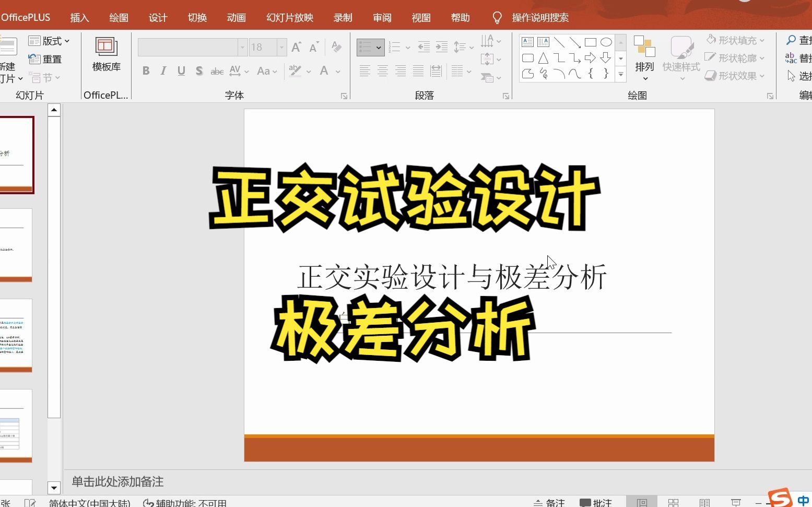Click the Bold formatting icon

click(x=146, y=71)
